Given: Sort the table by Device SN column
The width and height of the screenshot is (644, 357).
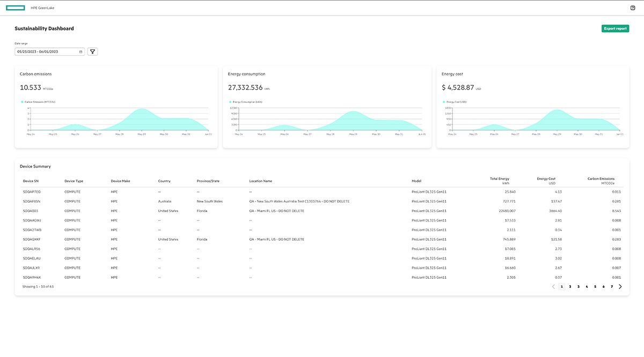Looking at the screenshot, I should coord(30,181).
